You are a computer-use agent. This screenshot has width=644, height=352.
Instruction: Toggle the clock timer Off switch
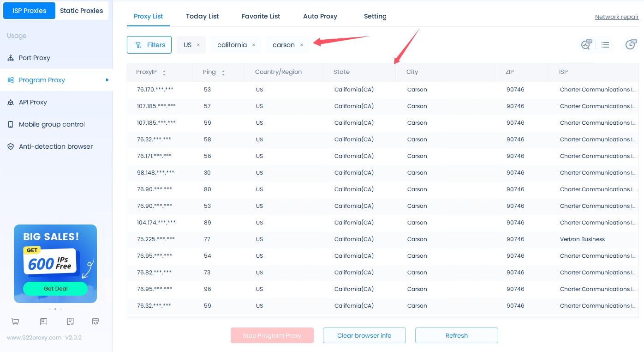pos(630,45)
